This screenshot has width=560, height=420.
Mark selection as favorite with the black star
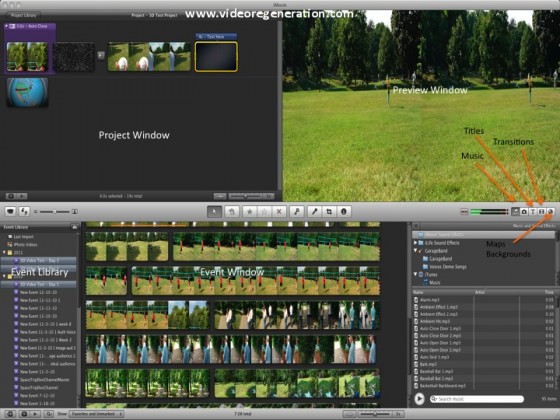250,211
